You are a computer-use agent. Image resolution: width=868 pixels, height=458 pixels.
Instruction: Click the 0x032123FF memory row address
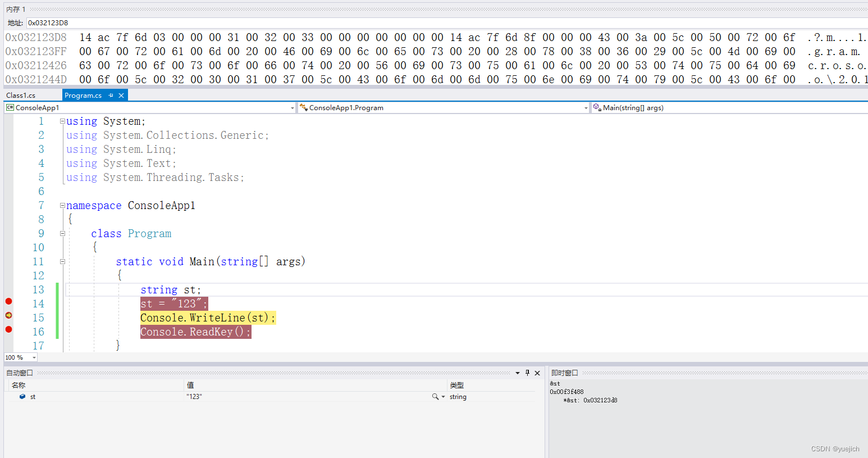point(36,52)
